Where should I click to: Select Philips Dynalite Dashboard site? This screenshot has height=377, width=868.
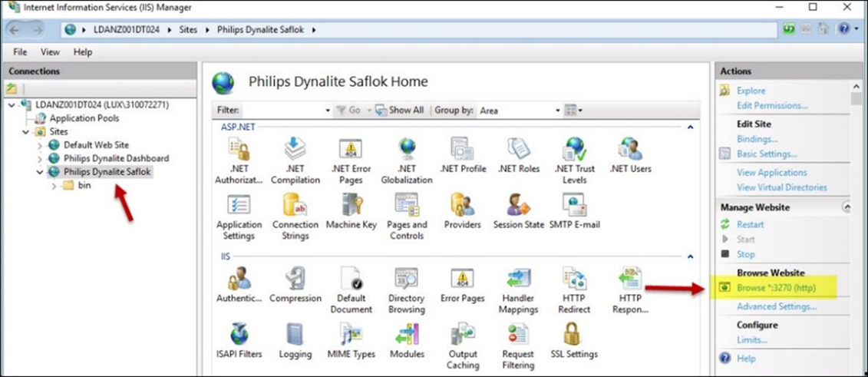pos(116,158)
